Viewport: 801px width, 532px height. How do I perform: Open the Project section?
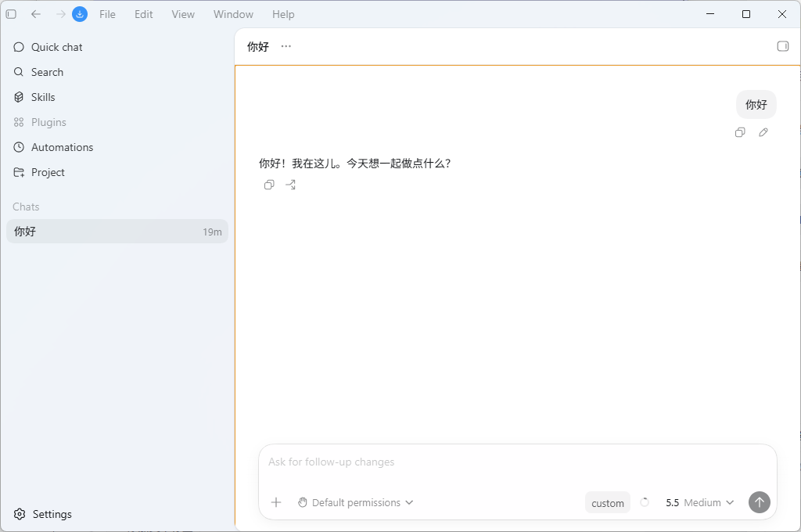click(x=39, y=172)
